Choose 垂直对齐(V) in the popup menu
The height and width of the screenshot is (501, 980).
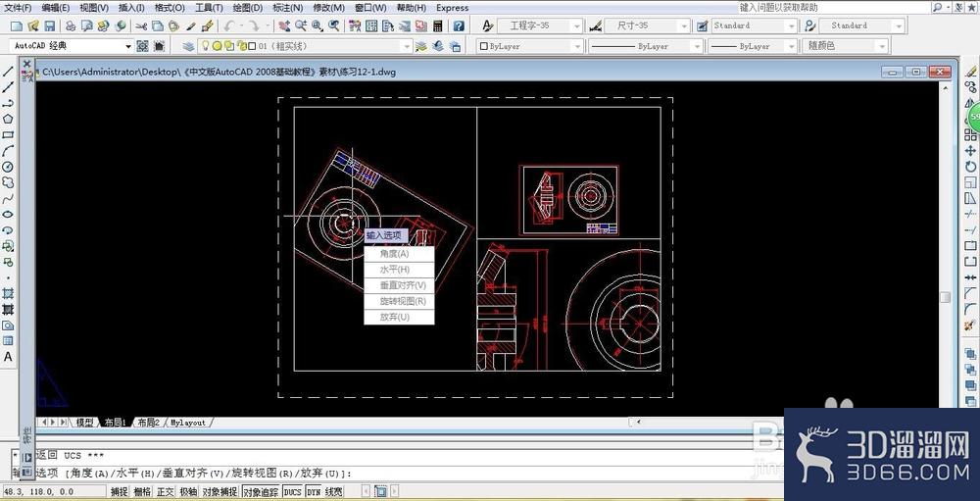point(399,285)
